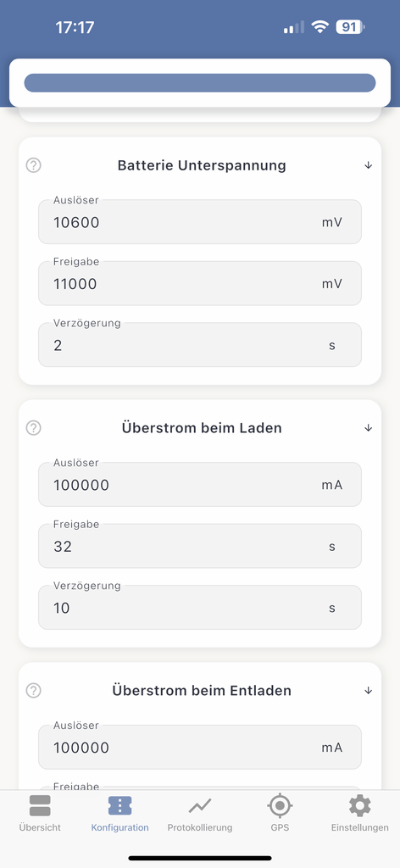The image size is (400, 868).
Task: Edit Freigabe 11000 mV field
Action: tap(200, 283)
